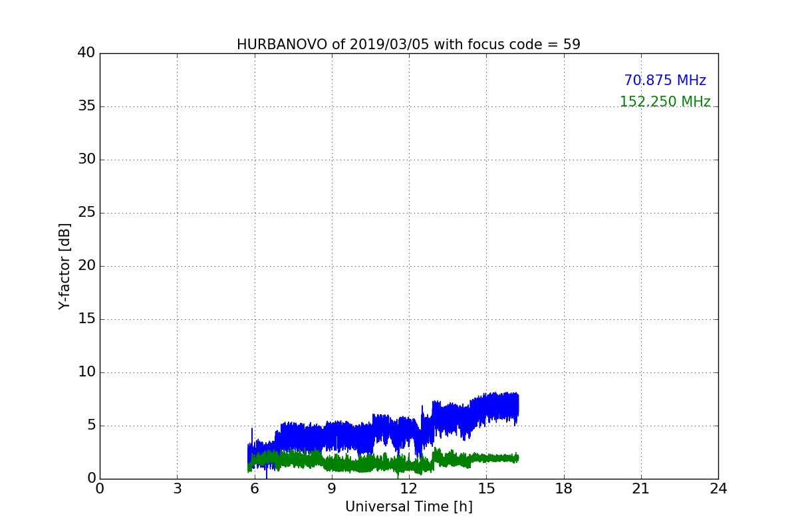The image size is (798, 532).
Task: Click x-axis tick label 15
Action: tap(486, 489)
